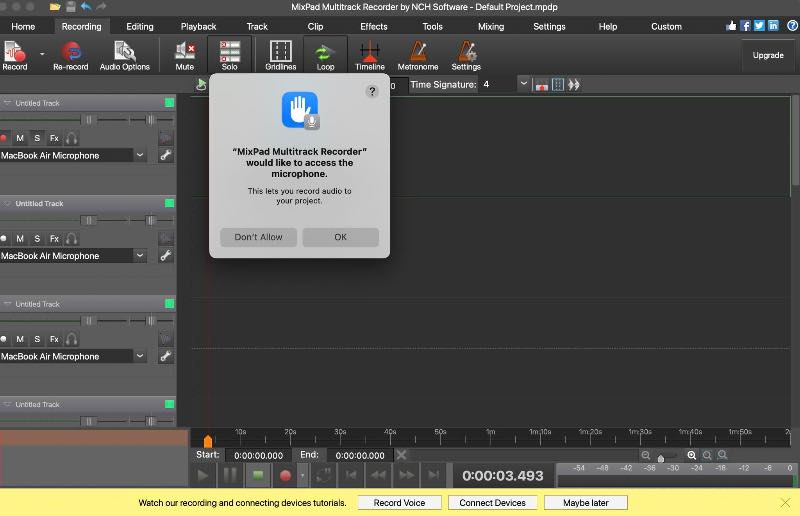The height and width of the screenshot is (516, 800).
Task: Click OK to allow microphone access
Action: tap(340, 237)
